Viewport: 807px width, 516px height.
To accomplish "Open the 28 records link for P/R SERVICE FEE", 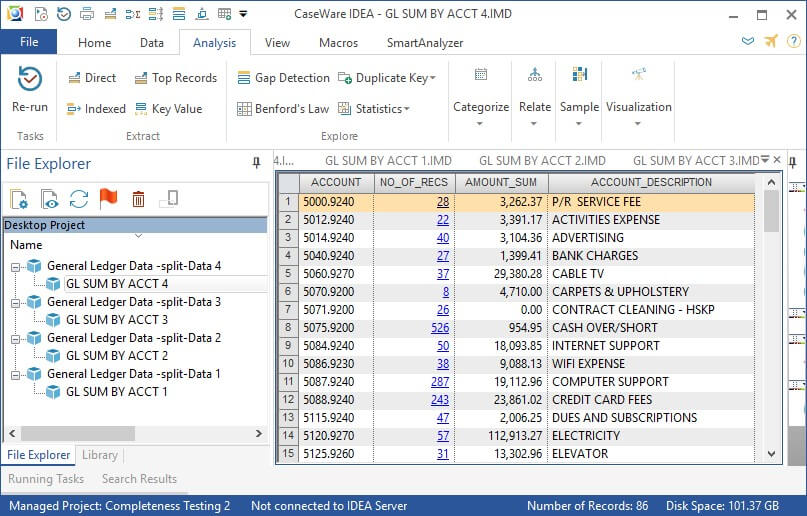I will point(443,202).
